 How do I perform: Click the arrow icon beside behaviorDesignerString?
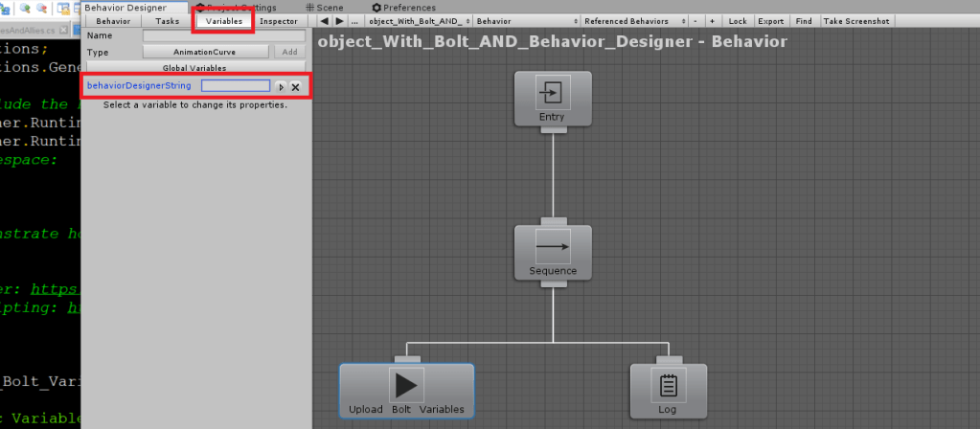coord(281,86)
